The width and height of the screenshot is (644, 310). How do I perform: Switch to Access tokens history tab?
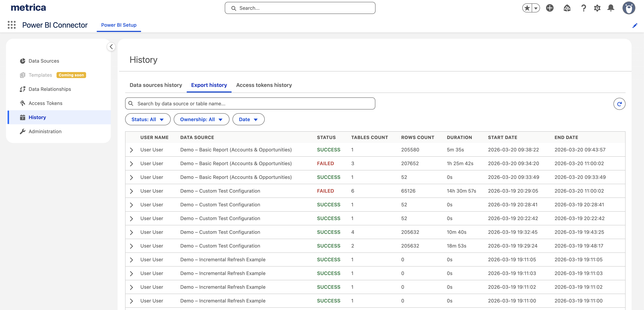click(264, 85)
